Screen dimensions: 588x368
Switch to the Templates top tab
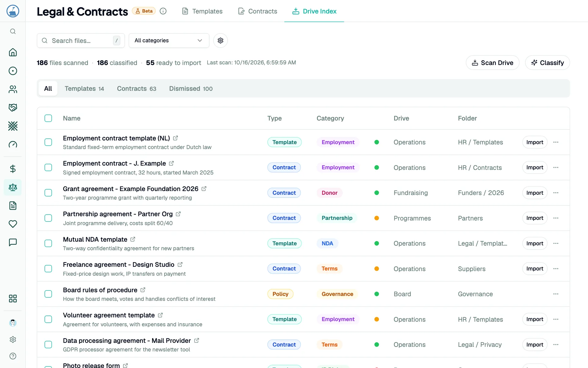pyautogui.click(x=202, y=11)
